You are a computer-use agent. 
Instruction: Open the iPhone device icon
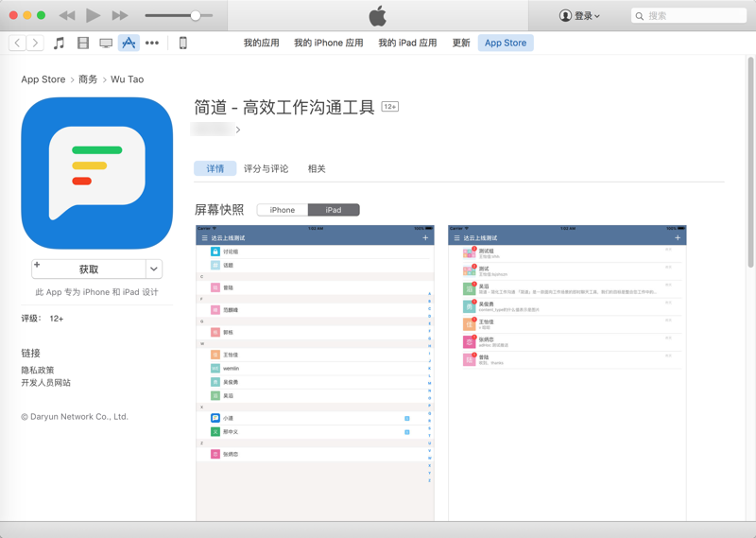182,43
